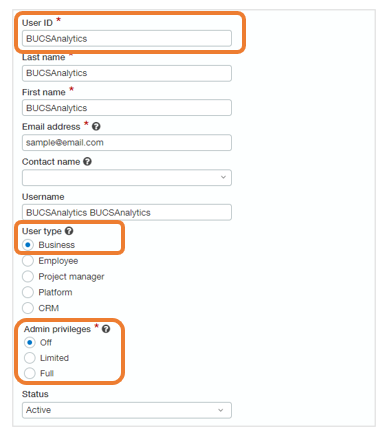Set Admin privileges to Limited

[x=30, y=358]
